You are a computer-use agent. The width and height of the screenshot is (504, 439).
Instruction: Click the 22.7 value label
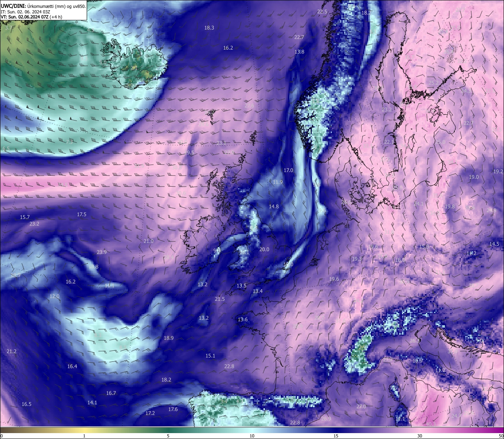coord(299,37)
